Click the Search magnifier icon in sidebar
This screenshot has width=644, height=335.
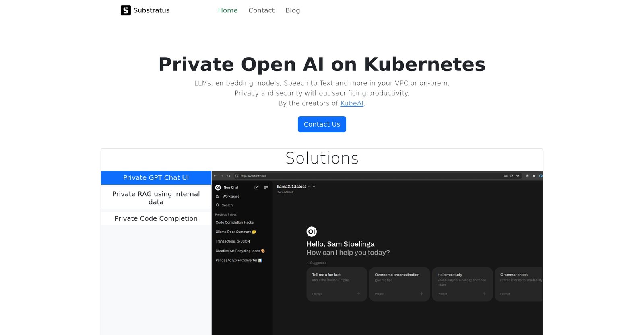[218, 205]
